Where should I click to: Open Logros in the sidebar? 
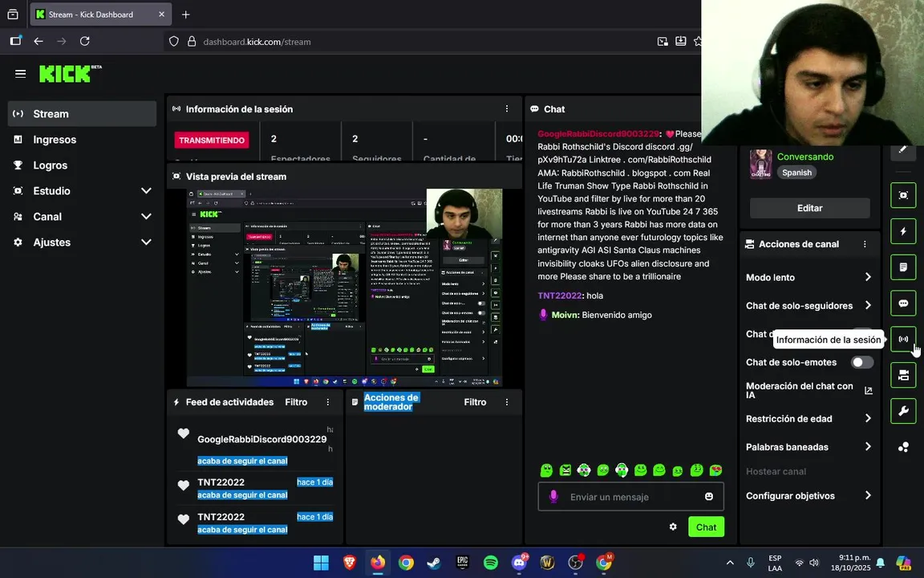tap(82, 165)
